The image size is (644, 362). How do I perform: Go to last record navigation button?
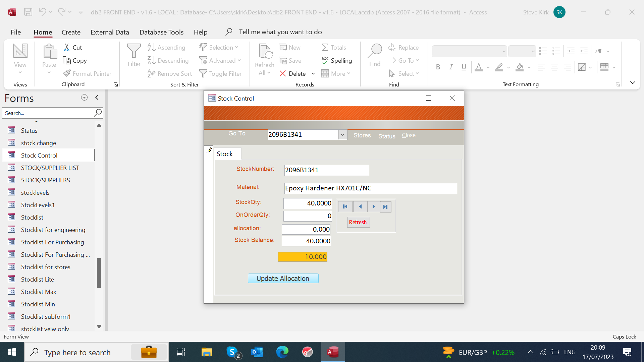point(385,207)
